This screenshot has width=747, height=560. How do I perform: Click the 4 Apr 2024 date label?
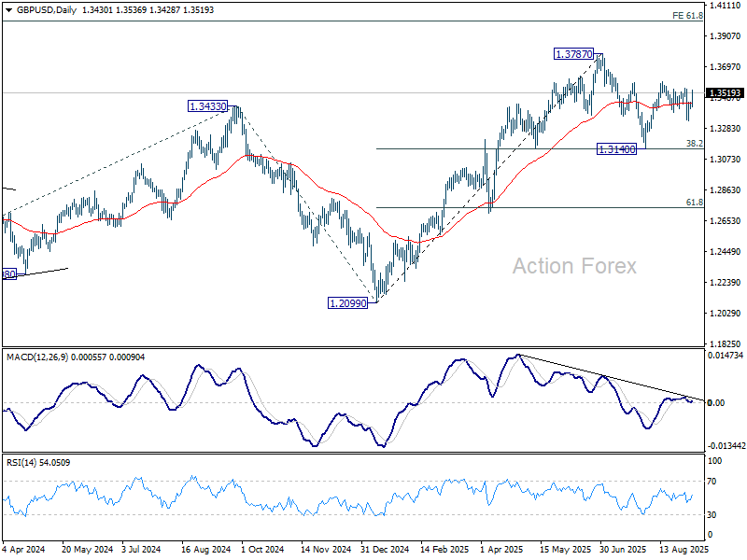pyautogui.click(x=23, y=550)
